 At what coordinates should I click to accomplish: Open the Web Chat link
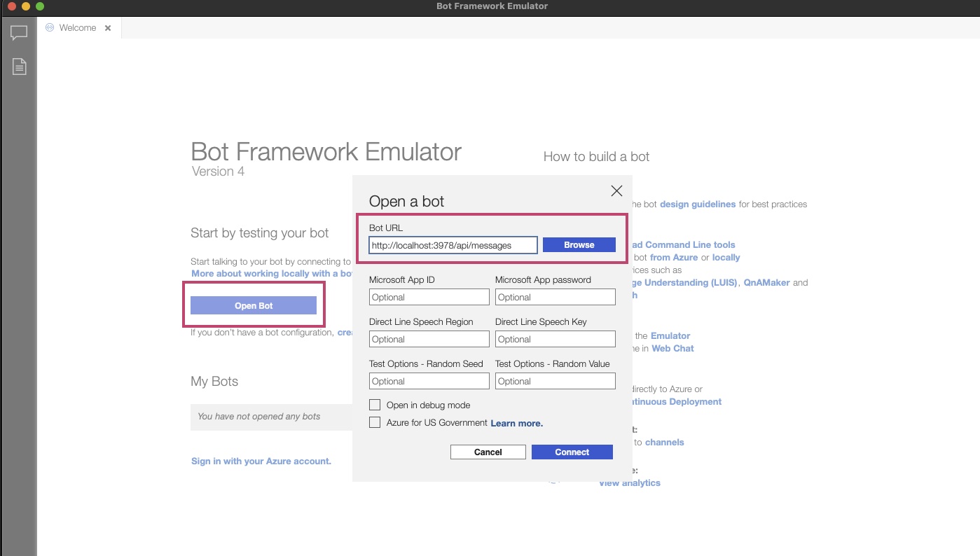coord(673,349)
